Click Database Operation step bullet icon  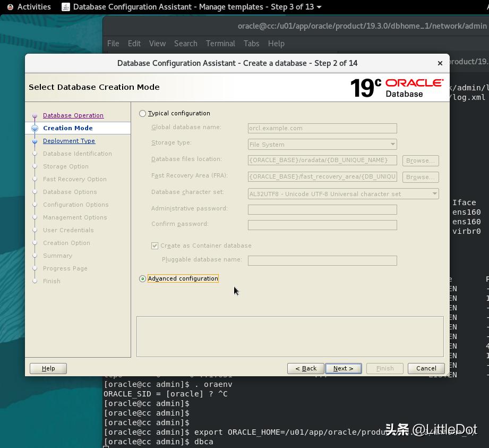tap(35, 115)
